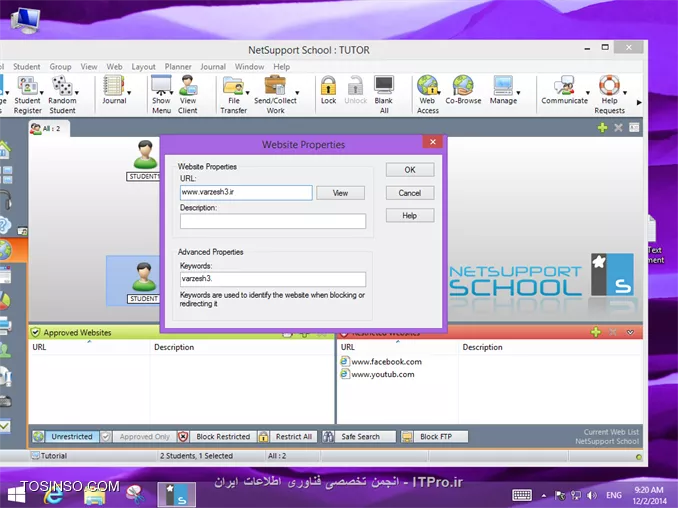Open Internet Explorer from taskbar
The image size is (678, 508).
click(x=54, y=495)
